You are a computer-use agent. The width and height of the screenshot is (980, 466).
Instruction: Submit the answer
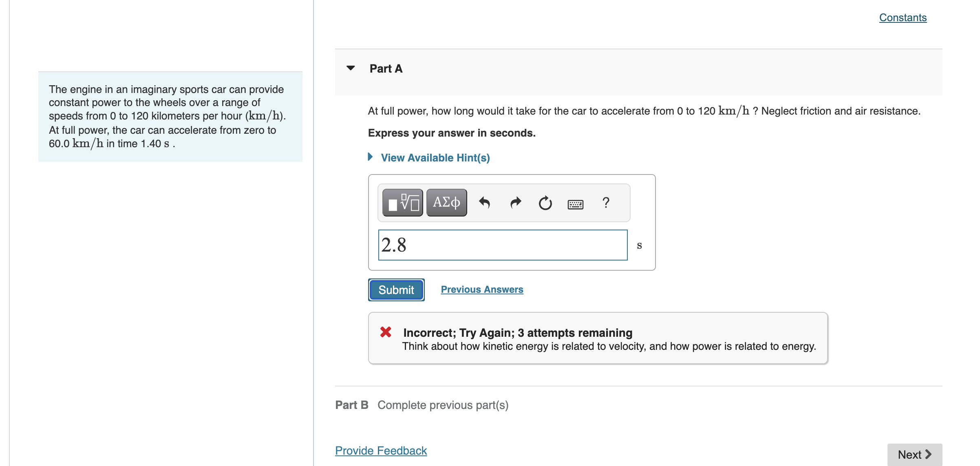pyautogui.click(x=396, y=290)
